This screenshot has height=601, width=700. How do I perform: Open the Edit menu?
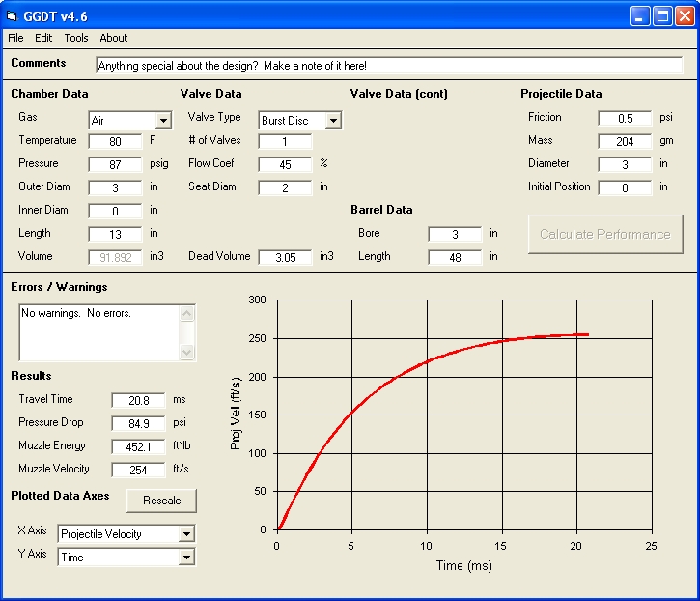pos(43,38)
